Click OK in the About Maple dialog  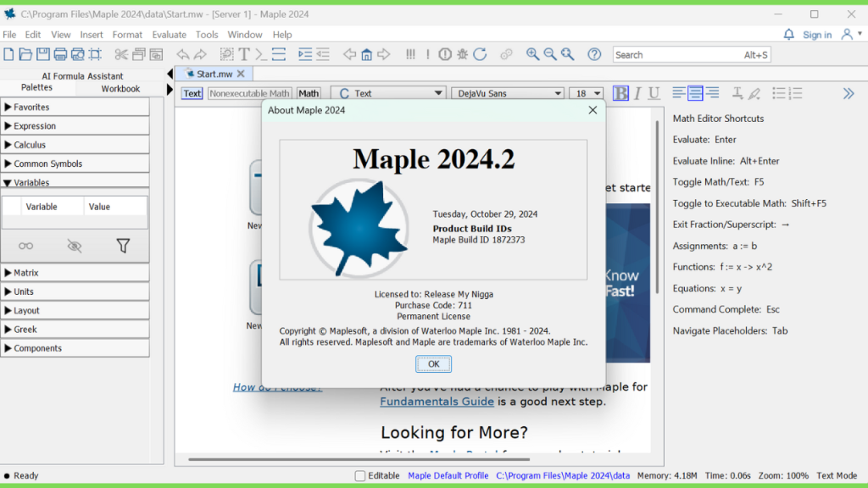point(433,364)
